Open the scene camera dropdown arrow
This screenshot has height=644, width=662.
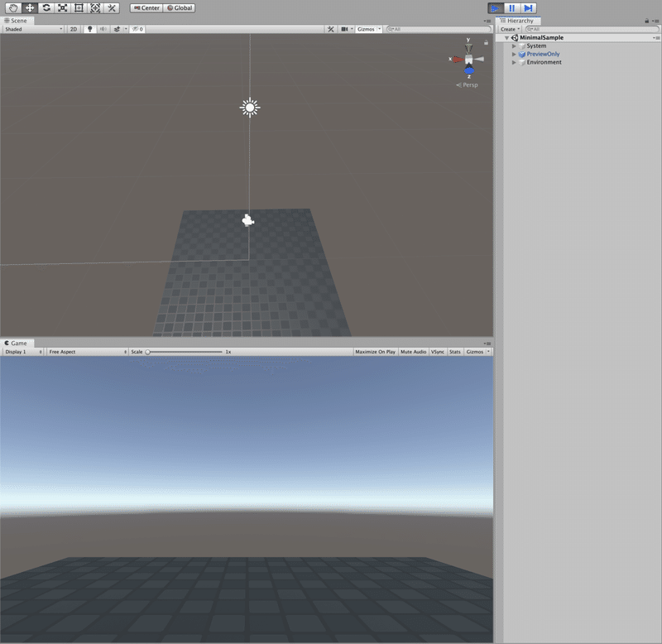pyautogui.click(x=353, y=29)
